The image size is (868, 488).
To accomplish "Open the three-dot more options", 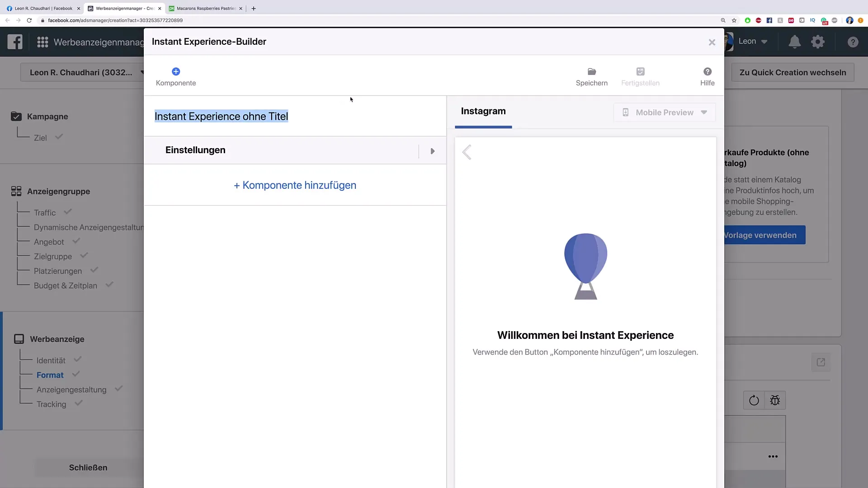I will coord(773,456).
